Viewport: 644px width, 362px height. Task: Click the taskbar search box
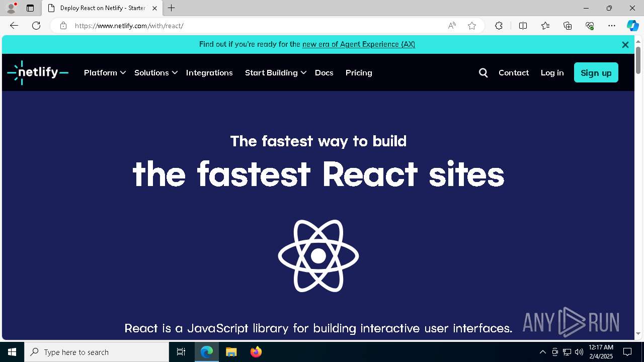click(97, 352)
